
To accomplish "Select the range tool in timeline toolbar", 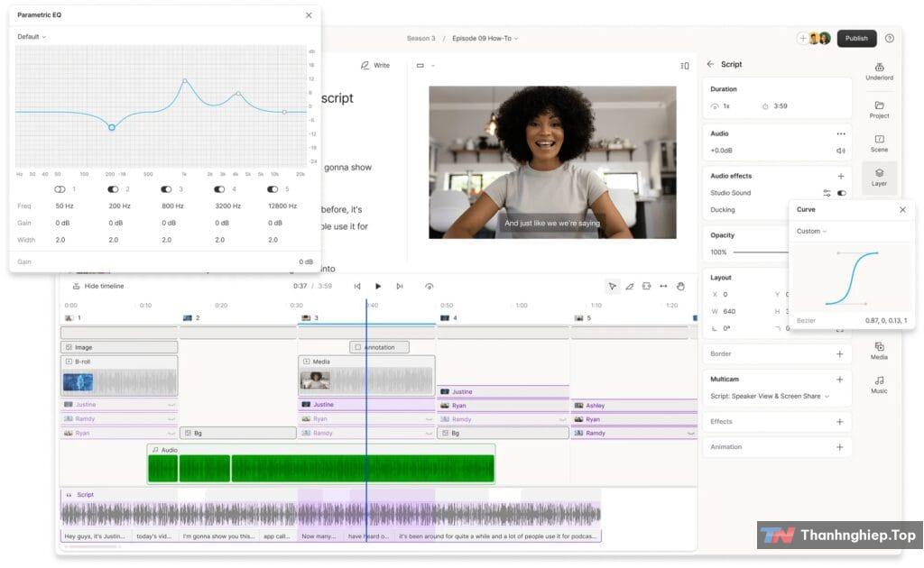I will [646, 286].
